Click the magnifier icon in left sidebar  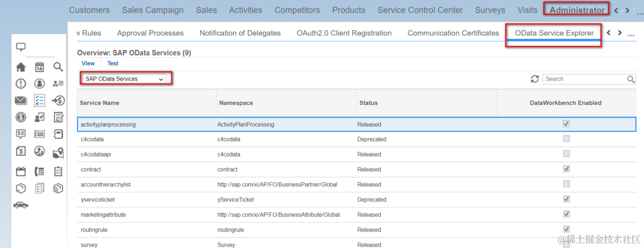point(58,67)
